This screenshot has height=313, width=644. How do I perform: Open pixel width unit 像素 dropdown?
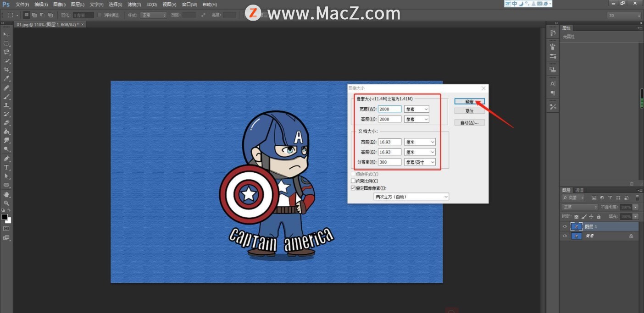click(x=416, y=109)
